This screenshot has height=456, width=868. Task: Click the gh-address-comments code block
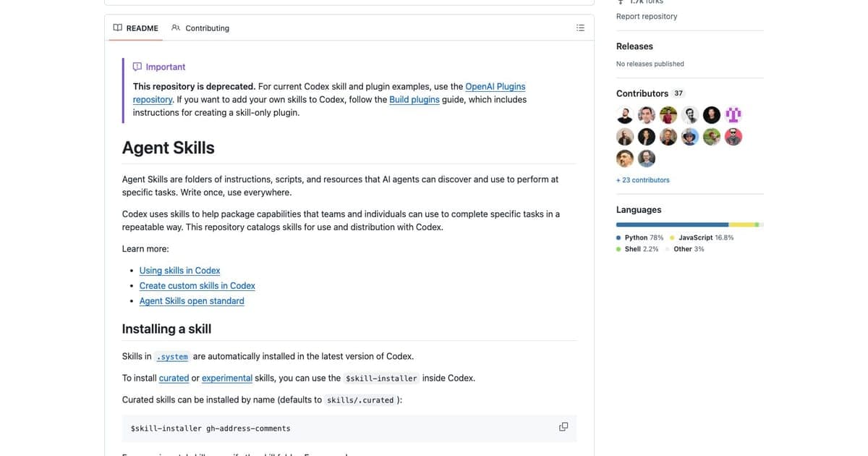point(349,428)
